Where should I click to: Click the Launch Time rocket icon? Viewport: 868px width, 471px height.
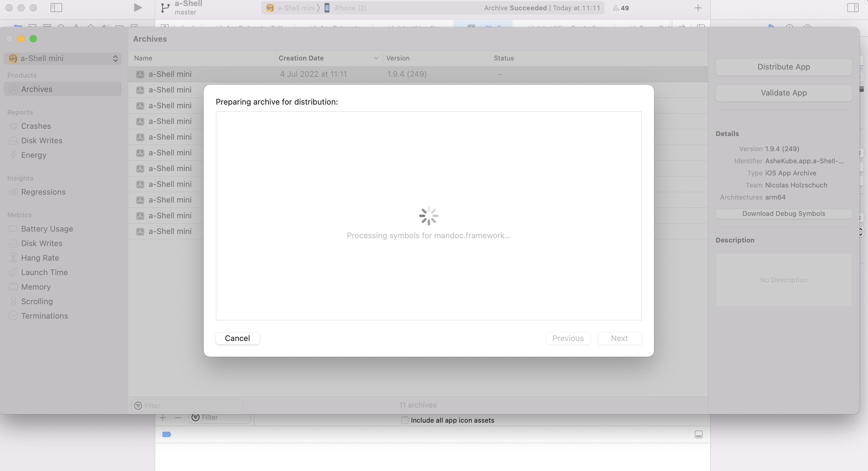[13, 272]
